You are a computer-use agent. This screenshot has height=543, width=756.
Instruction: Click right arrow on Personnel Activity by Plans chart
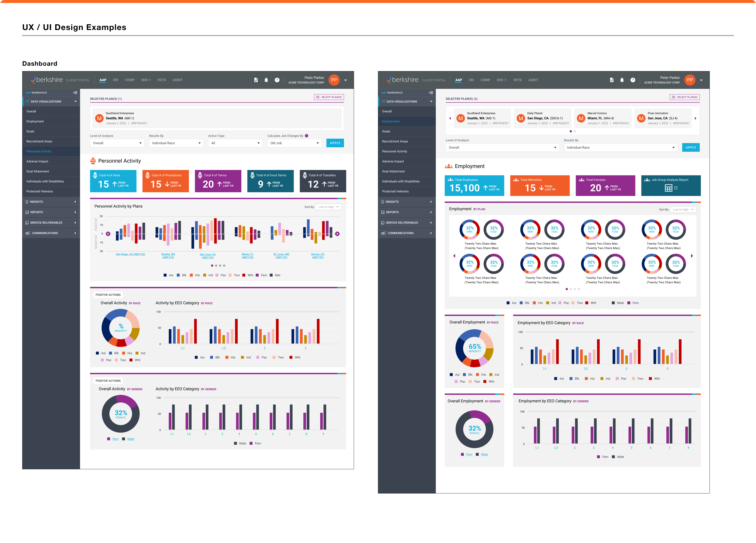pyautogui.click(x=337, y=234)
